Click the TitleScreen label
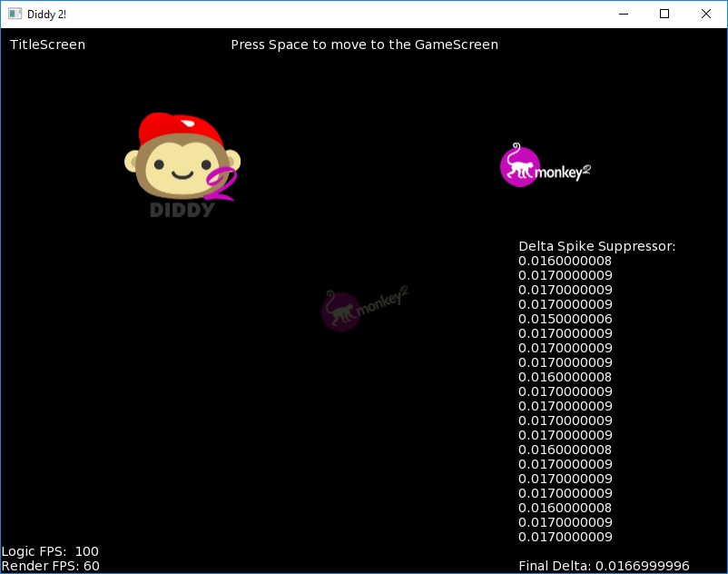 pos(47,45)
